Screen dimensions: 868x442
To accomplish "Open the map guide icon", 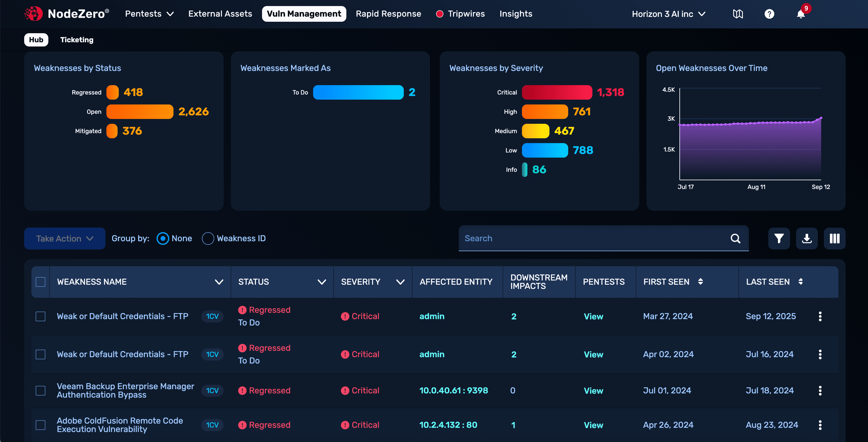I will 738,14.
